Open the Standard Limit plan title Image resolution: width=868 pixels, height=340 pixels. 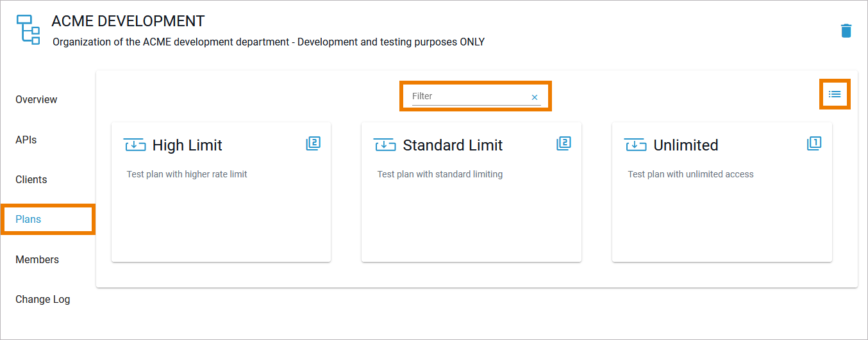click(x=453, y=145)
